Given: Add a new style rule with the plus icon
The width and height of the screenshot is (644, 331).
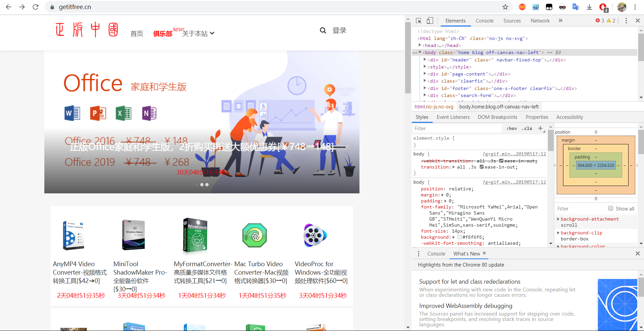Looking at the screenshot, I should click(x=540, y=128).
